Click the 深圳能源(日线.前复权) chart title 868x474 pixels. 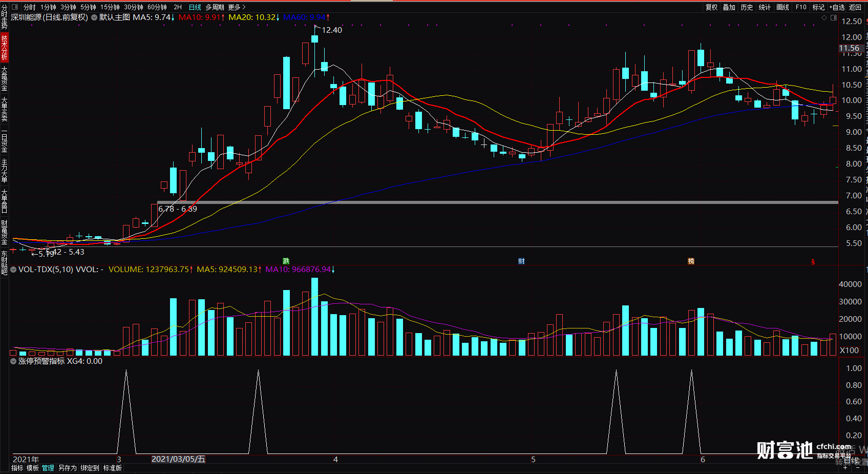pos(50,17)
